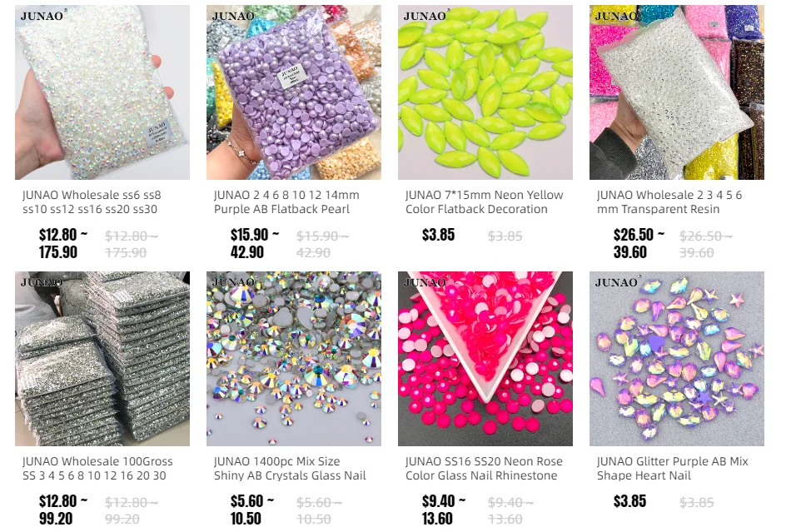Click the JUNAO Wholesale ss6 ss8 title link
The image size is (786, 532).
tap(92, 202)
